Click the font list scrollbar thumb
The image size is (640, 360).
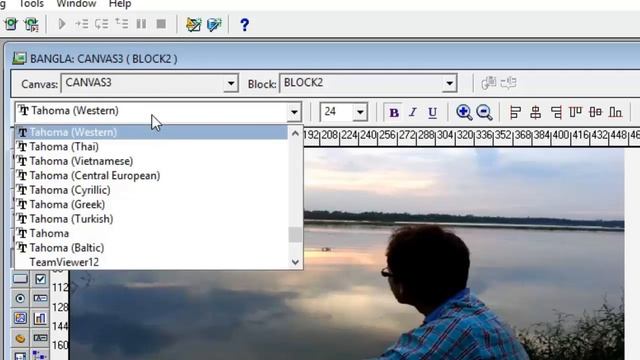295,235
